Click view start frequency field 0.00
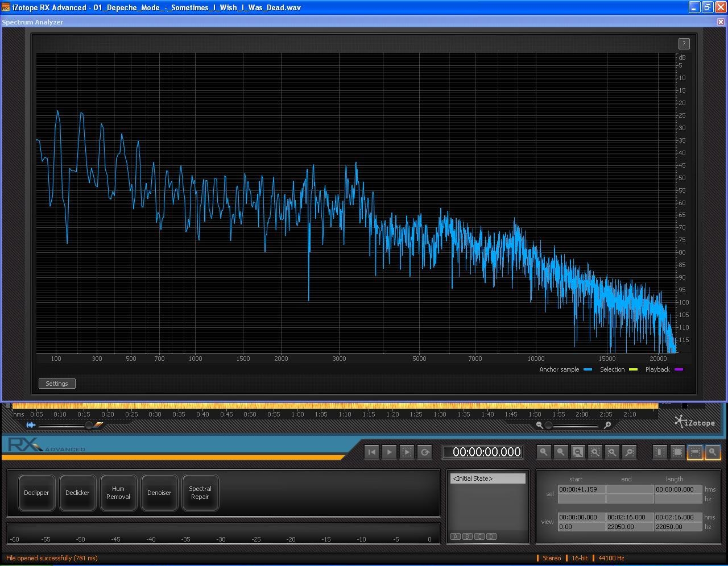Viewport: 728px width, 566px height. coord(581,527)
